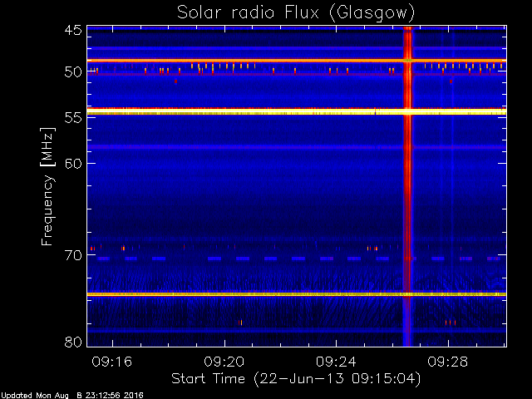Click the 'Solar radio Flux (Glasgow)' title

click(x=296, y=13)
